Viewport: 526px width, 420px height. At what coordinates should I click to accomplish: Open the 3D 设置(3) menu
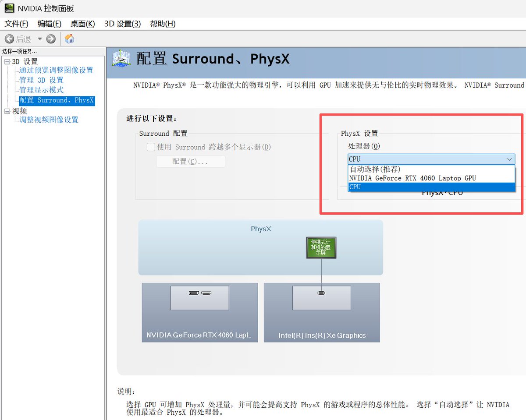point(122,24)
